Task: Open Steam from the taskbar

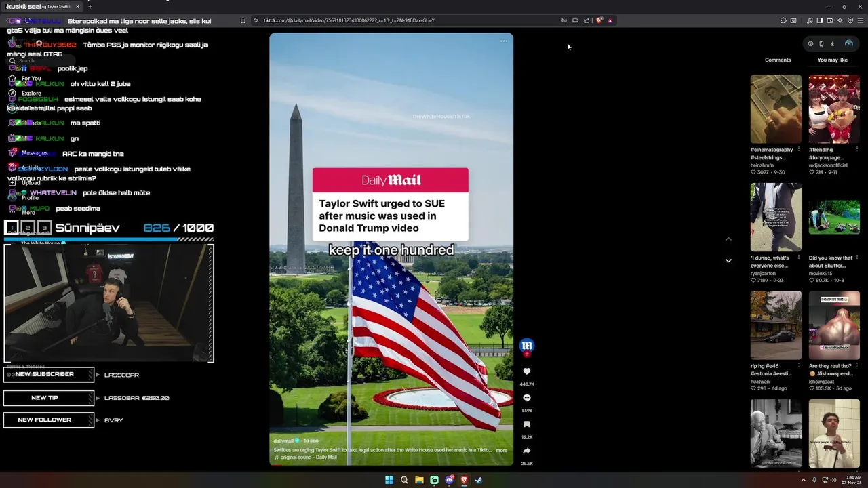Action: coord(479,480)
